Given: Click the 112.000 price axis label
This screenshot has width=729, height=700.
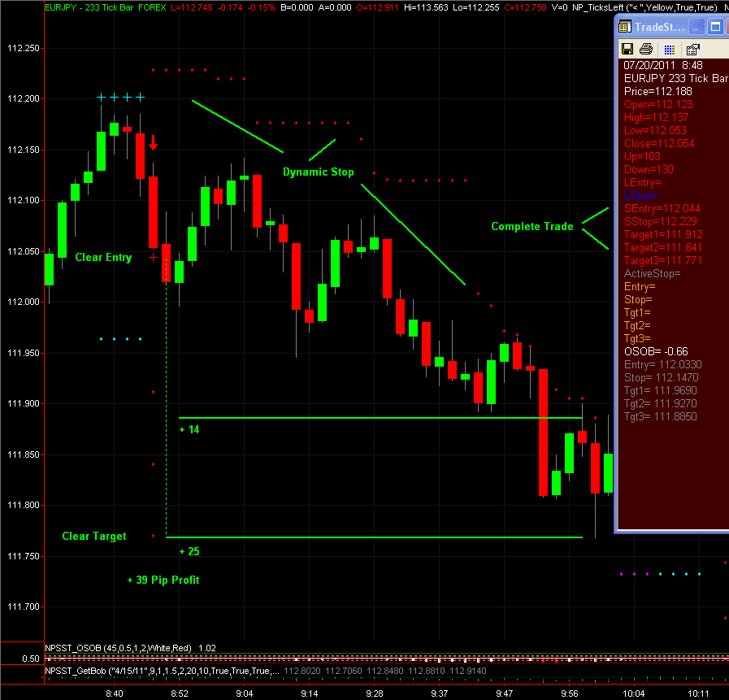Looking at the screenshot, I should pyautogui.click(x=24, y=302).
